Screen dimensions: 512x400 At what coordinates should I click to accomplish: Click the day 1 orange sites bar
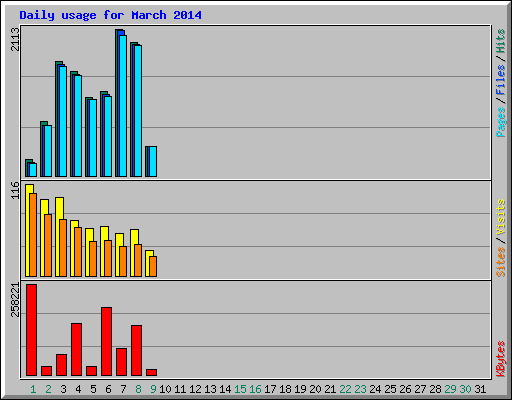point(33,235)
